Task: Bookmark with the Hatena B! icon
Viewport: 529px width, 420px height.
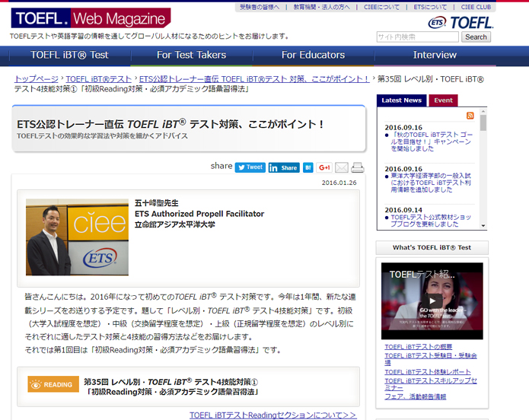Action: pyautogui.click(x=308, y=167)
